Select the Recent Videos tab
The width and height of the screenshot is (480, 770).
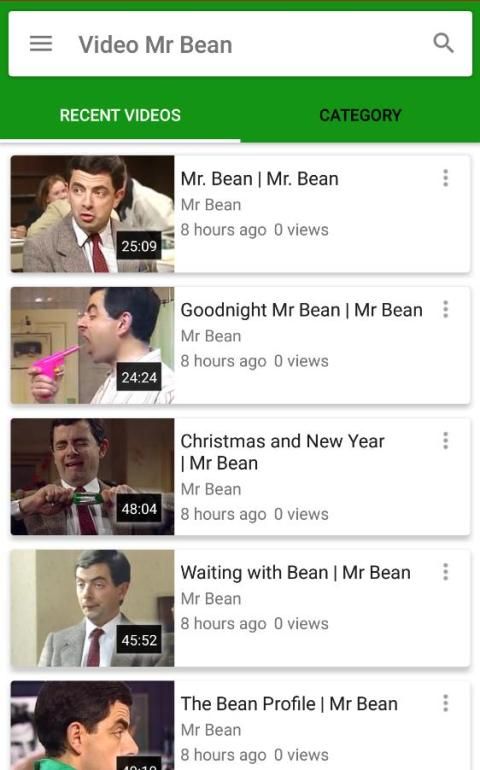coord(120,115)
